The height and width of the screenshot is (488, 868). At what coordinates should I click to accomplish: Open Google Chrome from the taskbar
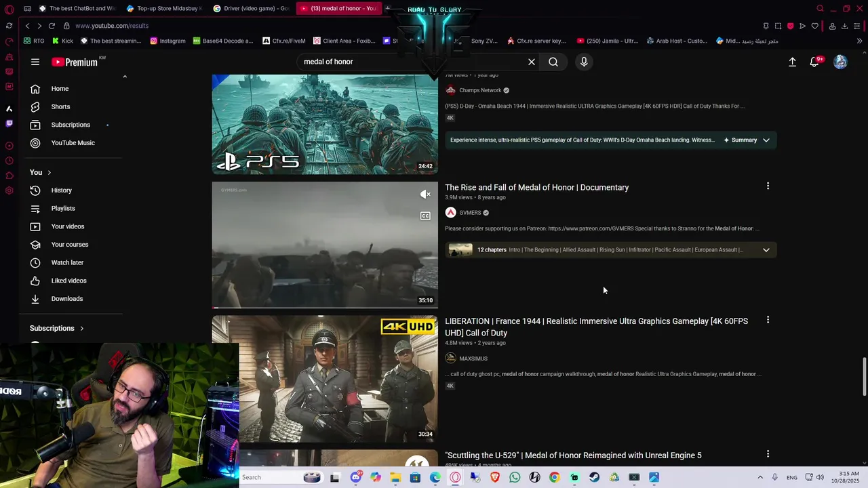pos(554,477)
